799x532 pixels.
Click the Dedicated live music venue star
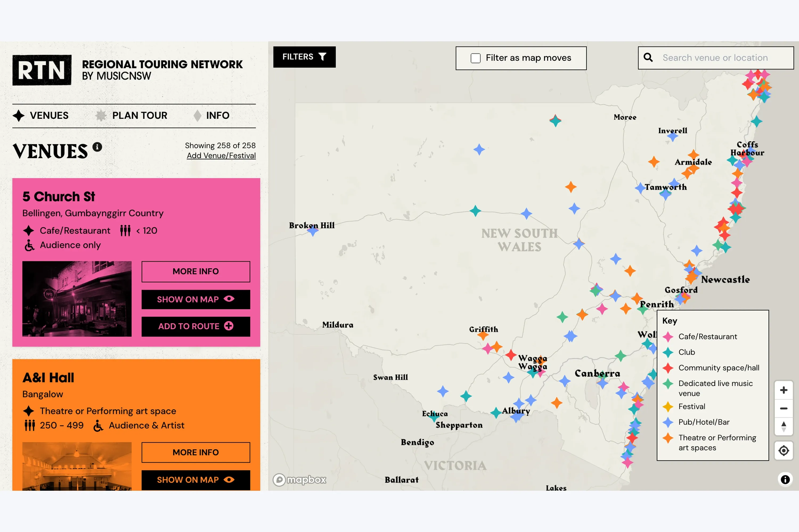coord(668,384)
